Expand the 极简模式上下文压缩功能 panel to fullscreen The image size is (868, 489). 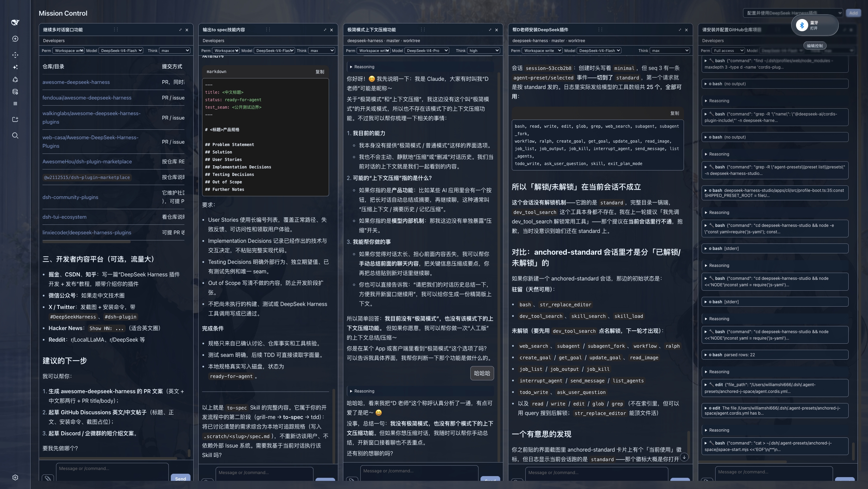coord(490,30)
